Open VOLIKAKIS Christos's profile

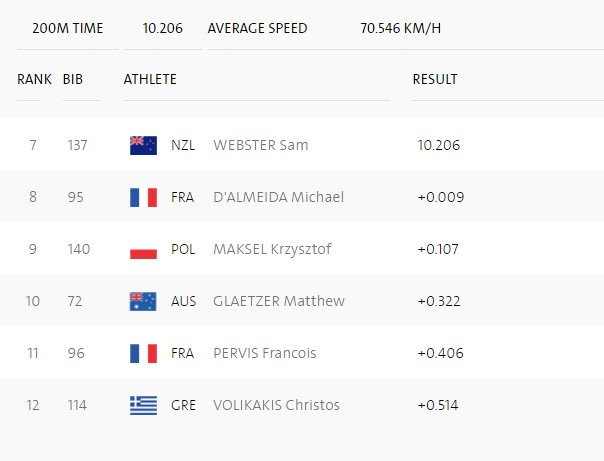(x=276, y=405)
